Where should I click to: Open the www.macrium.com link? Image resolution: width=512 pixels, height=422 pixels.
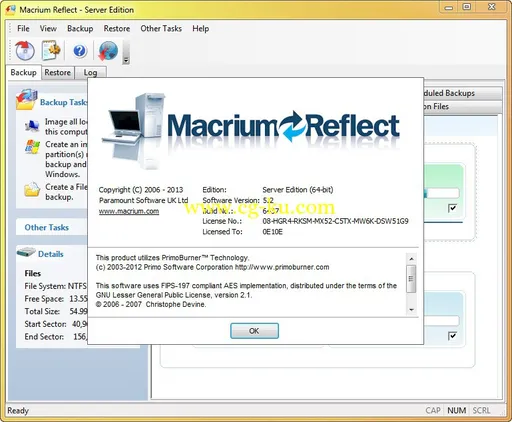129,211
